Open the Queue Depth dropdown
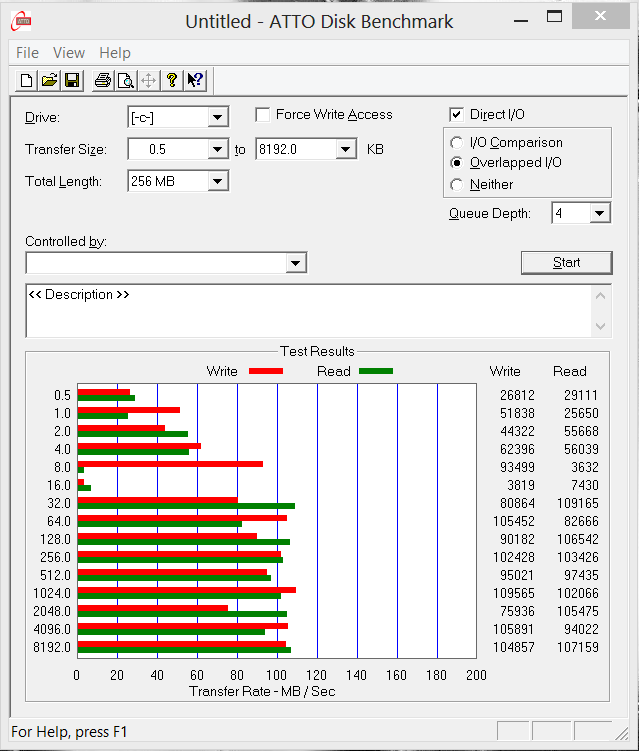The width and height of the screenshot is (639, 751). [599, 213]
